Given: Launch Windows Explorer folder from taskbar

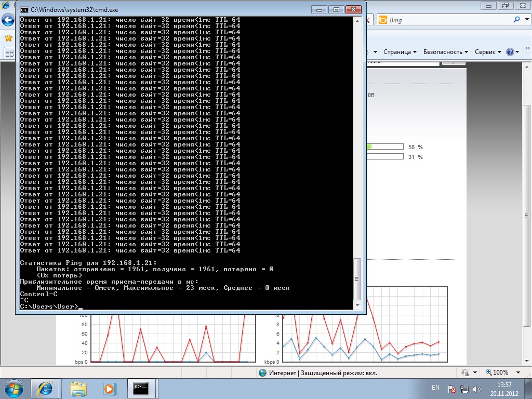Looking at the screenshot, I should [78, 388].
